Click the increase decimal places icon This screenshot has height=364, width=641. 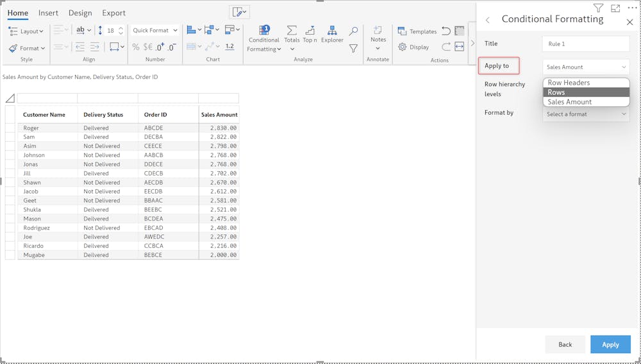coord(160,47)
